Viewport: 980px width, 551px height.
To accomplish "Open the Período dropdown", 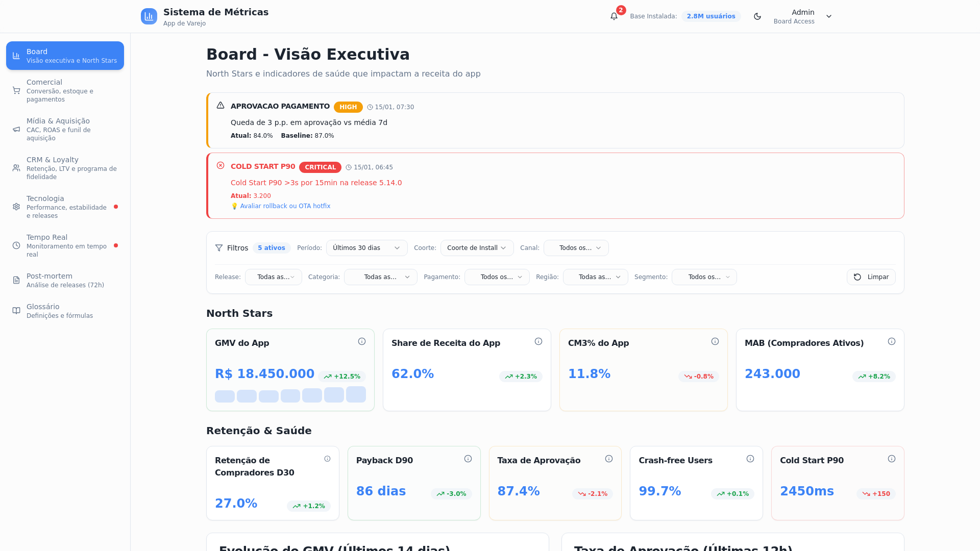I will (366, 248).
